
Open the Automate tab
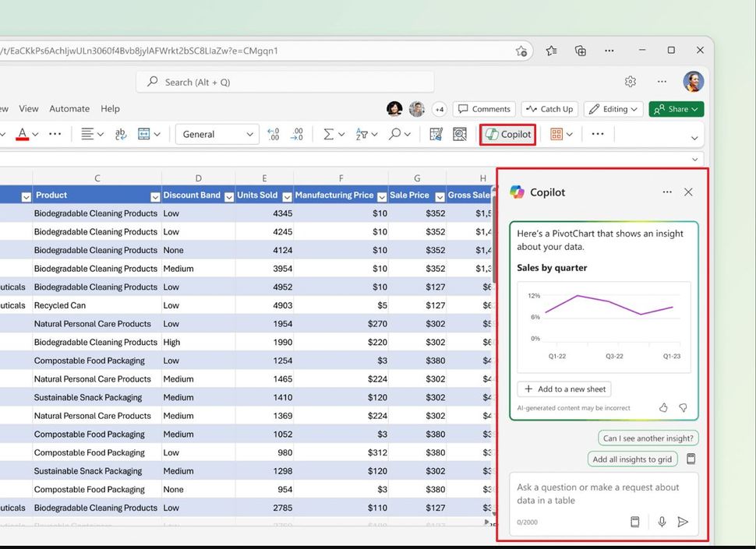click(x=69, y=109)
